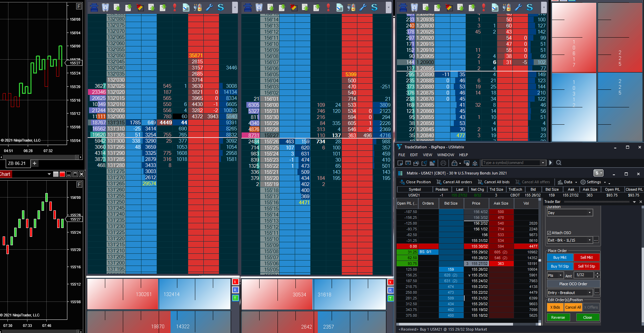Toggle the F button on lower NinjaTrader chart
Viewport: 644px width, 333px height.
point(79,184)
